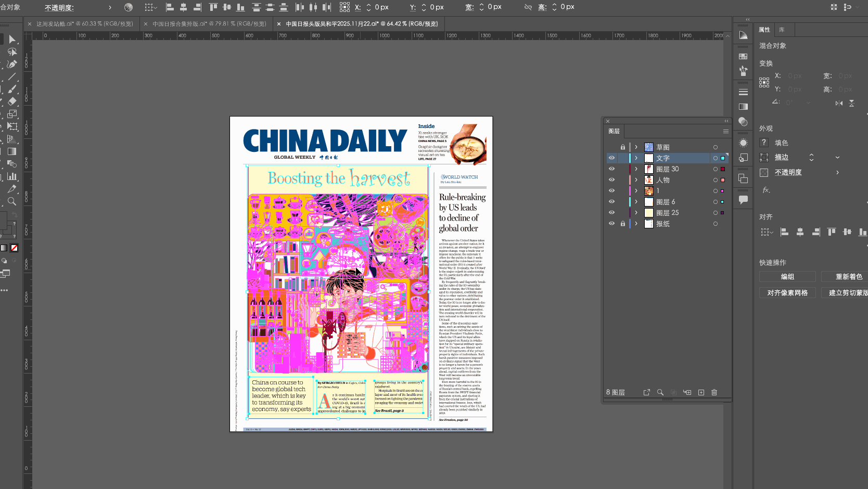Open the three-line stroke panel icon in dock
This screenshot has width=868, height=489.
(x=743, y=92)
